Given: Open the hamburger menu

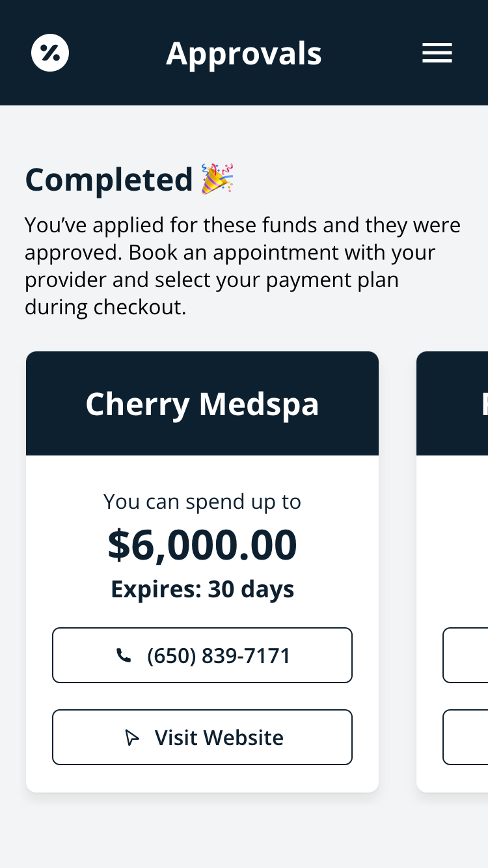Looking at the screenshot, I should tap(437, 53).
